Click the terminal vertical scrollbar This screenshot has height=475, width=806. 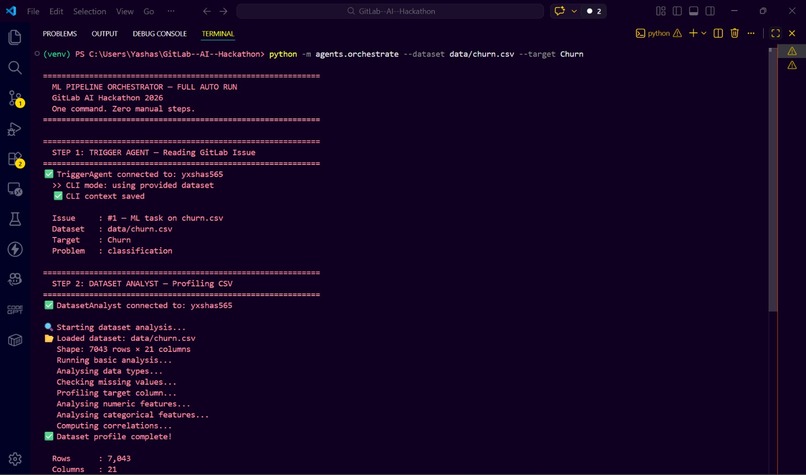coord(773,179)
